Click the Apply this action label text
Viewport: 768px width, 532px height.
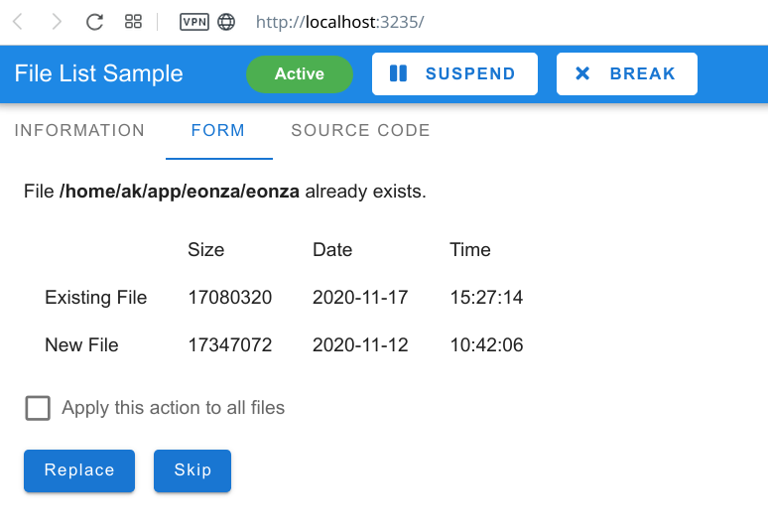click(173, 408)
